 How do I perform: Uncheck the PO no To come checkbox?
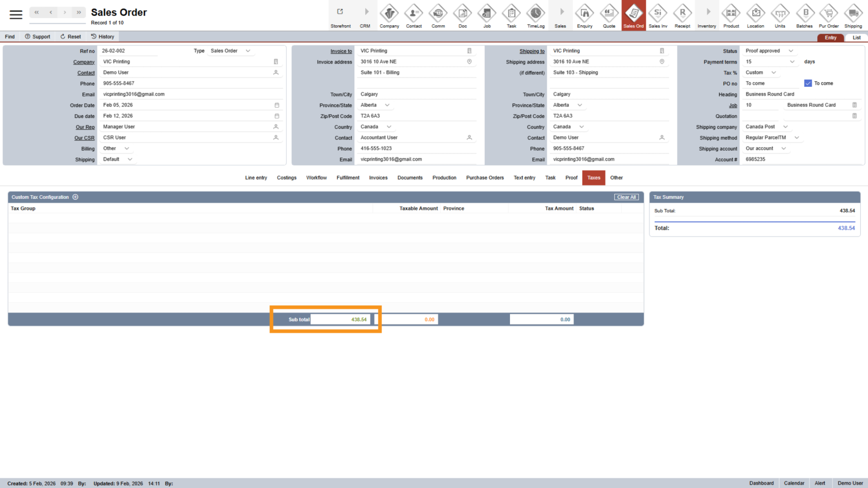tap(808, 83)
